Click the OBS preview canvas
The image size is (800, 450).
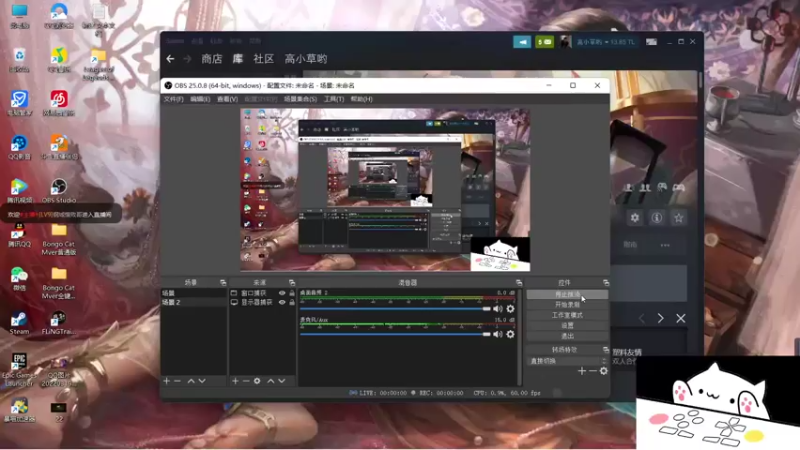click(x=385, y=189)
